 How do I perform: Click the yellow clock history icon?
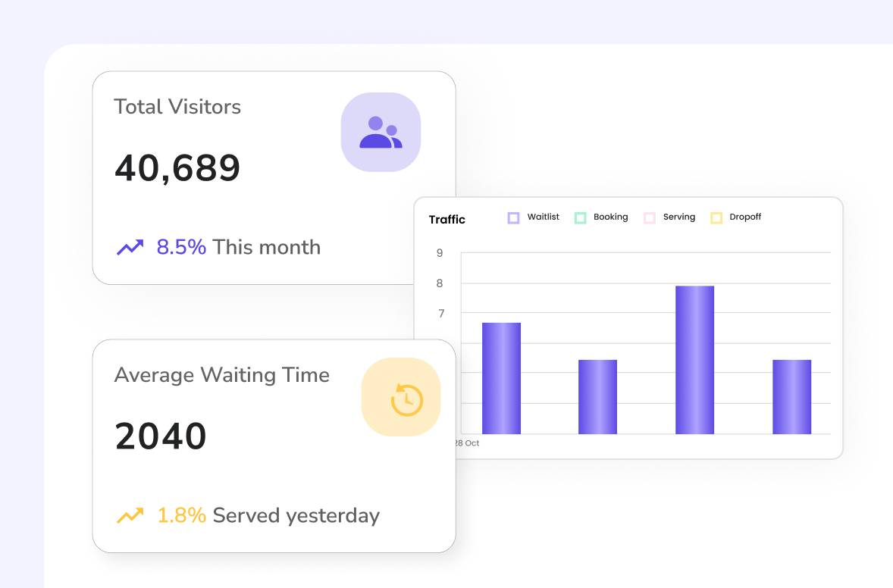406,399
